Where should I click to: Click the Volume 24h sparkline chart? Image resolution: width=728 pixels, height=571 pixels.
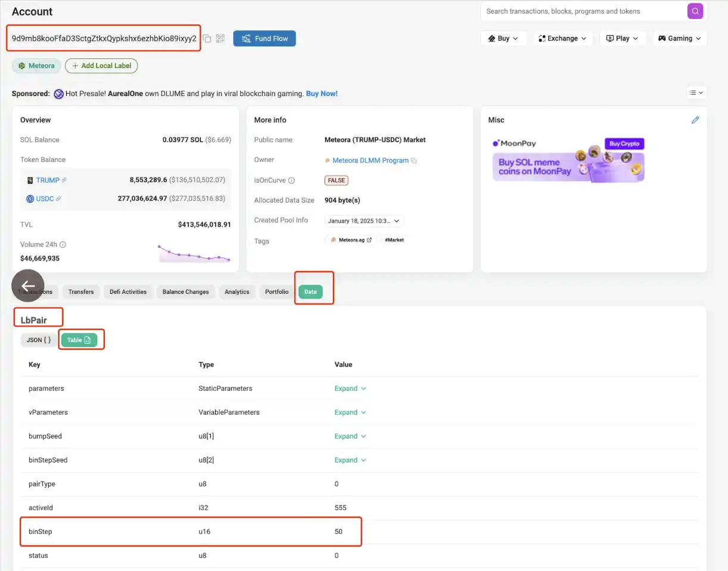pyautogui.click(x=194, y=253)
